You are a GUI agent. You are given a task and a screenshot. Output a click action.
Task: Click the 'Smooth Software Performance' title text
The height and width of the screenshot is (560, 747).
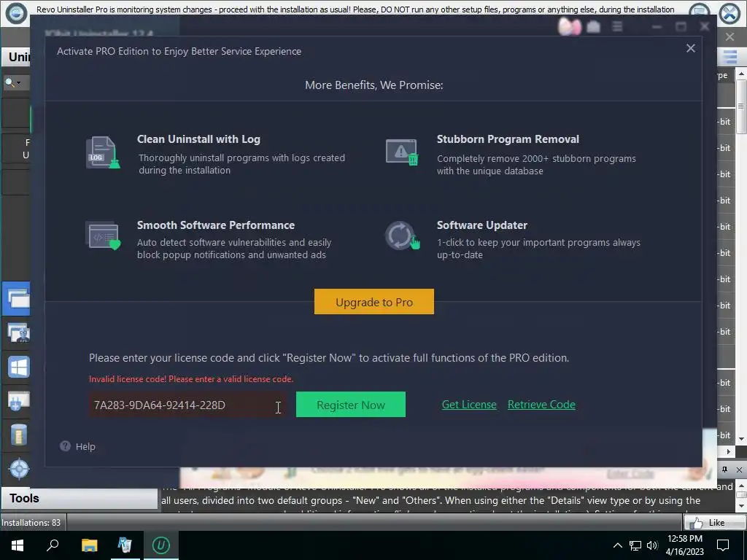pos(216,225)
